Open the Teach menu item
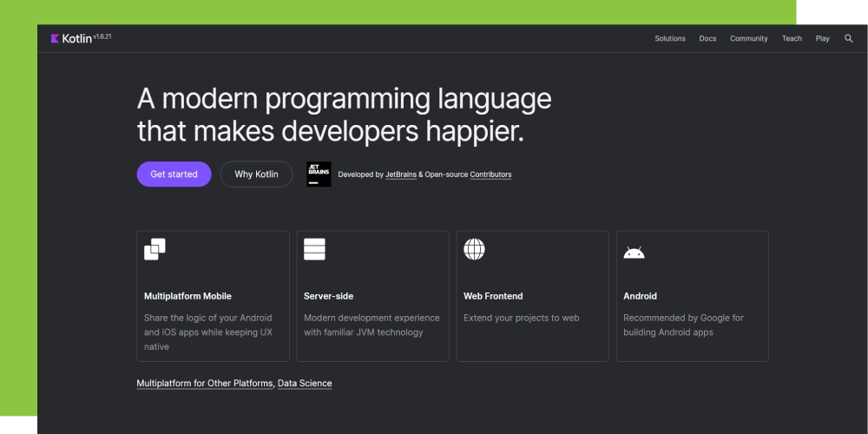Viewport: 868px width, 434px height. coord(792,38)
